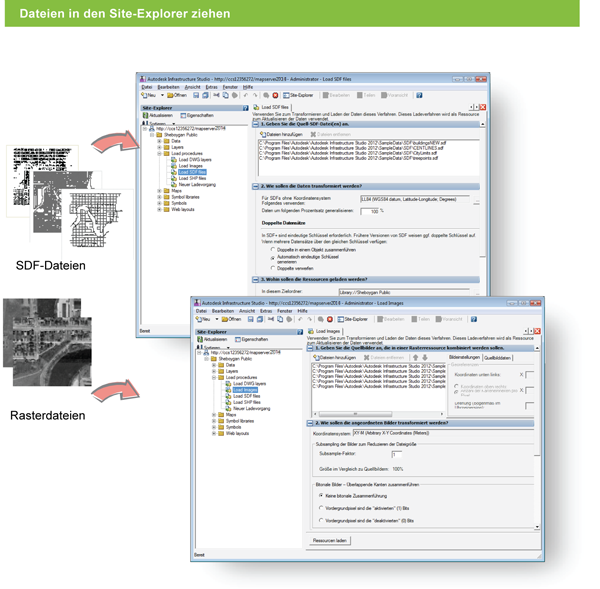Click Save All icon in Load Images window
Image resolution: width=600 pixels, height=589 pixels.
click(260, 319)
